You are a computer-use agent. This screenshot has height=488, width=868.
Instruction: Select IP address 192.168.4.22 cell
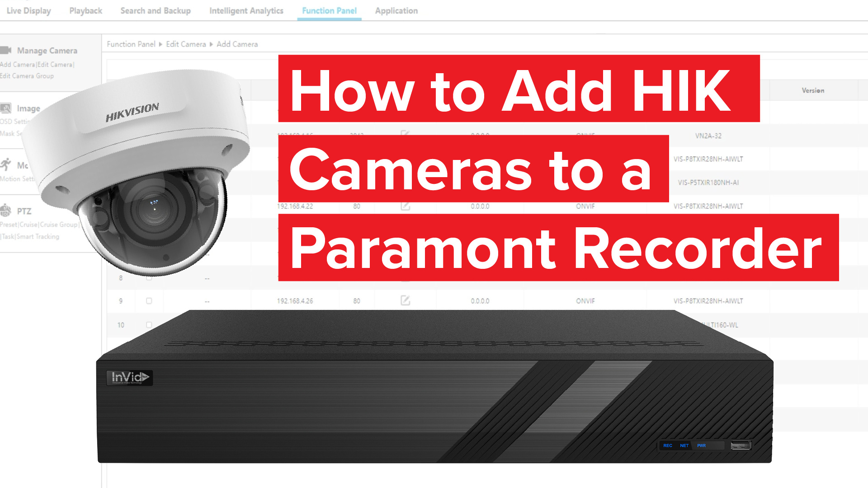[295, 206]
